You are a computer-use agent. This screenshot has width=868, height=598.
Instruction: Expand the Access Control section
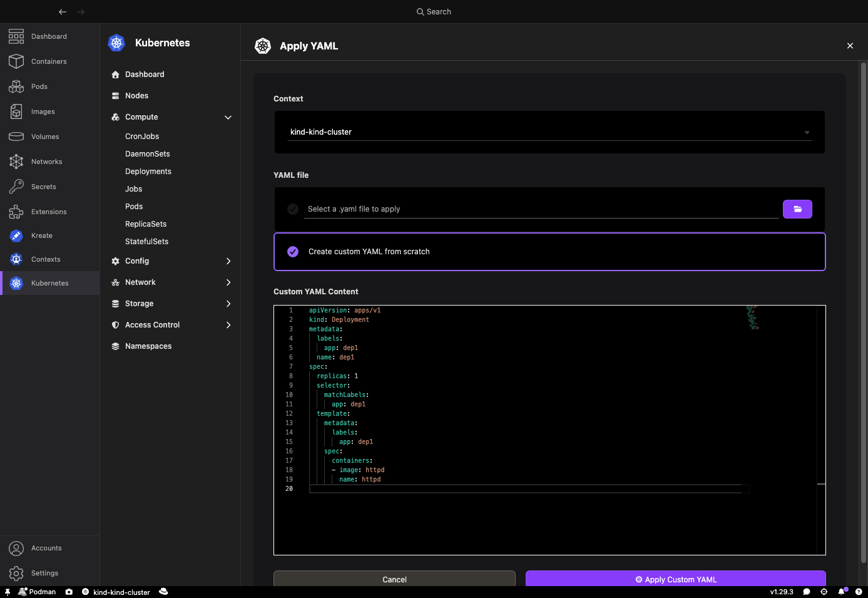coord(170,325)
